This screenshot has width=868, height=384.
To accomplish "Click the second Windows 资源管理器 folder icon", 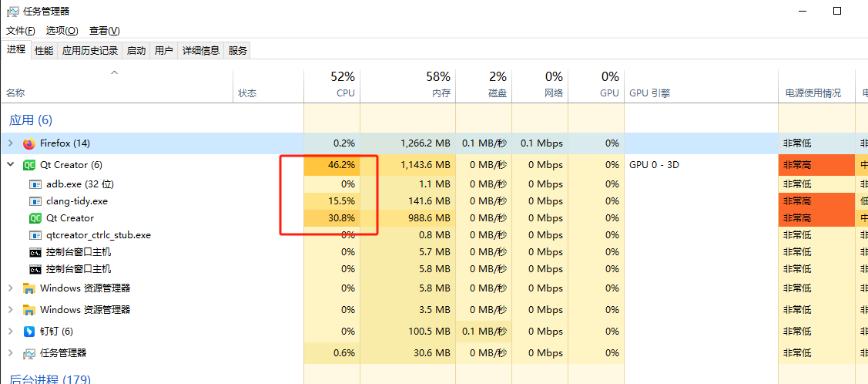I will (x=28, y=309).
